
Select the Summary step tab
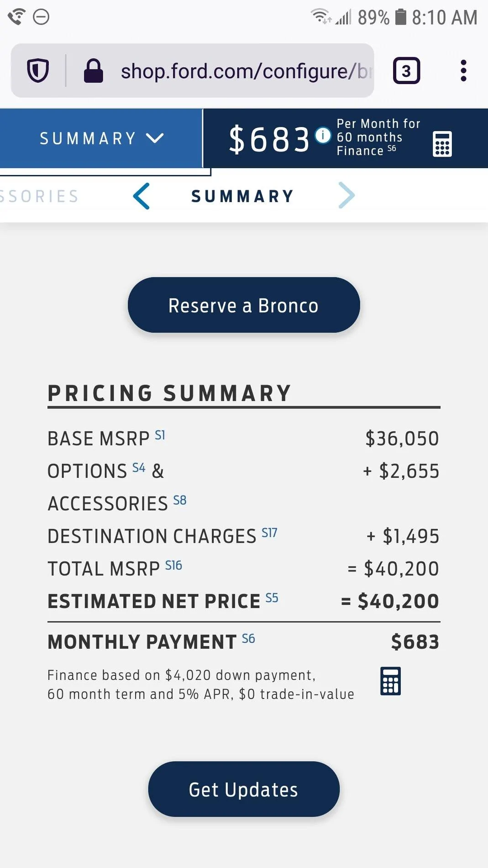coord(242,196)
